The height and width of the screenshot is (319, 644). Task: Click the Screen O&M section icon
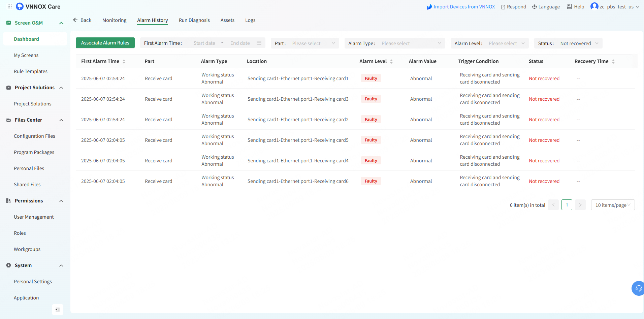[8, 23]
